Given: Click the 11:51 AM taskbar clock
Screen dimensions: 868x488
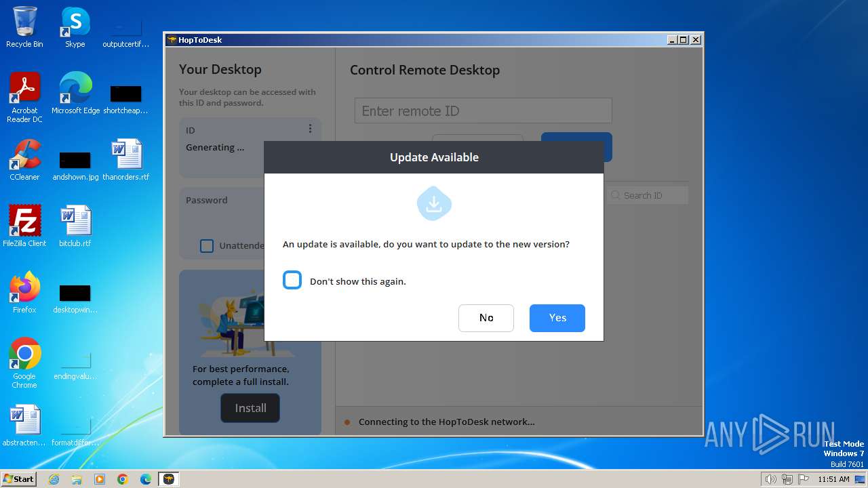Looking at the screenshot, I should coord(833,479).
